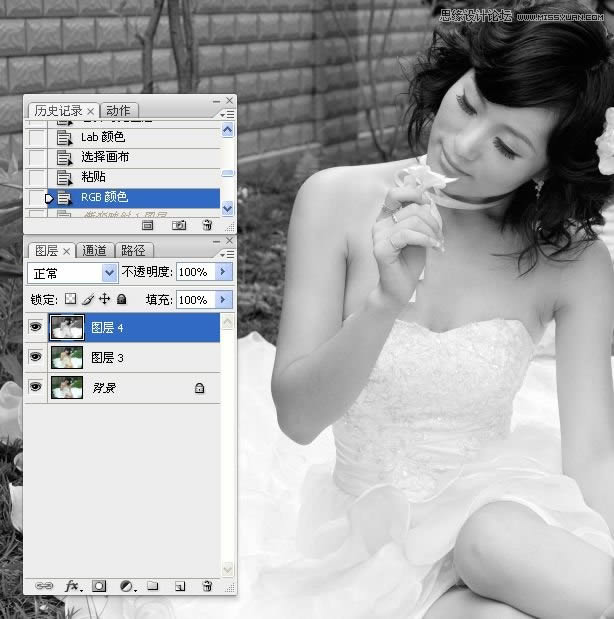Expand the 不透明度 opacity slider arrow
Screen dimensions: 614x619
pyautogui.click(x=223, y=272)
